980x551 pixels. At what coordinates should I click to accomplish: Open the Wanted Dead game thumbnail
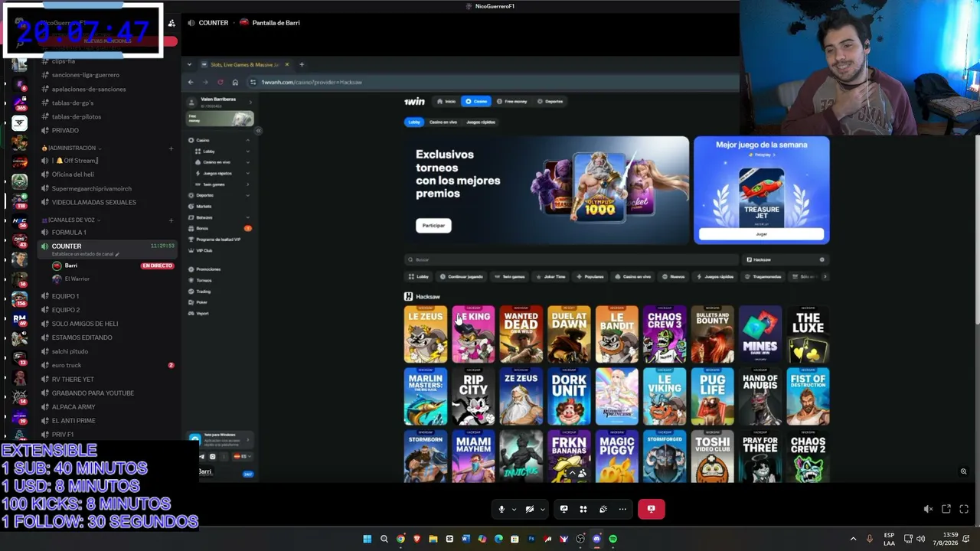click(521, 334)
